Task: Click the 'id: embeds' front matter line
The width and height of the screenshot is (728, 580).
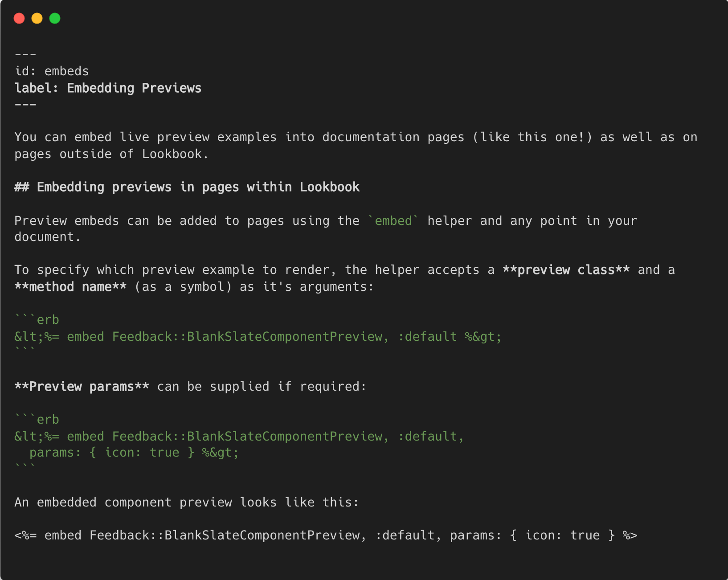Action: click(x=52, y=71)
